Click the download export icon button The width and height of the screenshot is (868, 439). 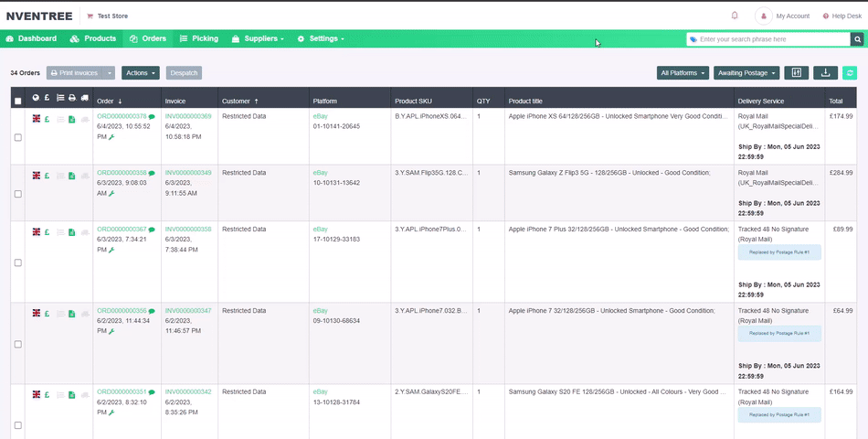(825, 73)
